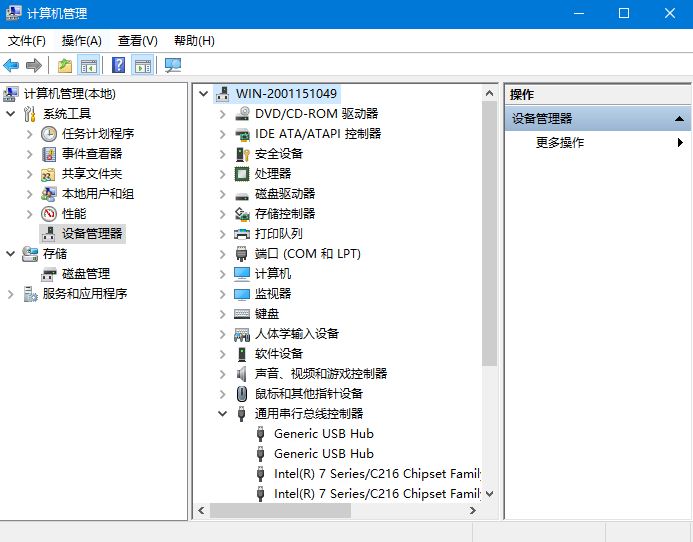Viewport: 693px width, 542px height.
Task: Collapse the WIN-2001151049 root node
Action: (x=203, y=94)
